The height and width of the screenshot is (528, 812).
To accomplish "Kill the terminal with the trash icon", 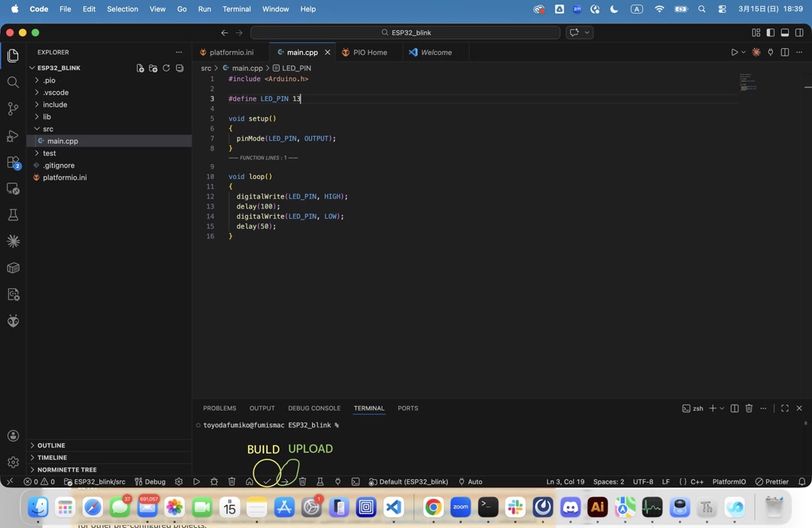I will tap(749, 408).
